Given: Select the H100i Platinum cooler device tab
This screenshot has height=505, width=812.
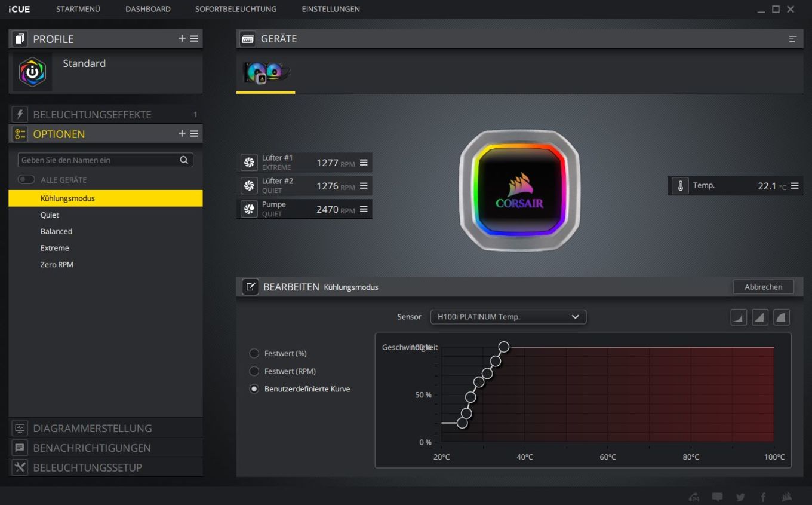Looking at the screenshot, I should point(266,73).
